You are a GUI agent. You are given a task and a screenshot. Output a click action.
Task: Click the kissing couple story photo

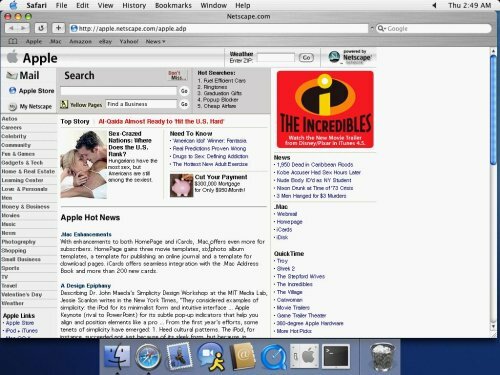point(84,165)
